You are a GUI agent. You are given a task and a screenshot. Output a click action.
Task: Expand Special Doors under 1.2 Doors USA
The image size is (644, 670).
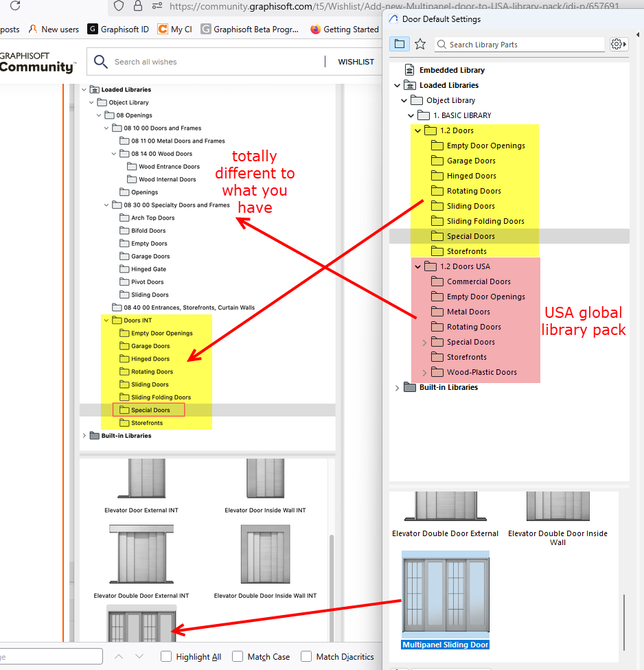[x=424, y=343]
